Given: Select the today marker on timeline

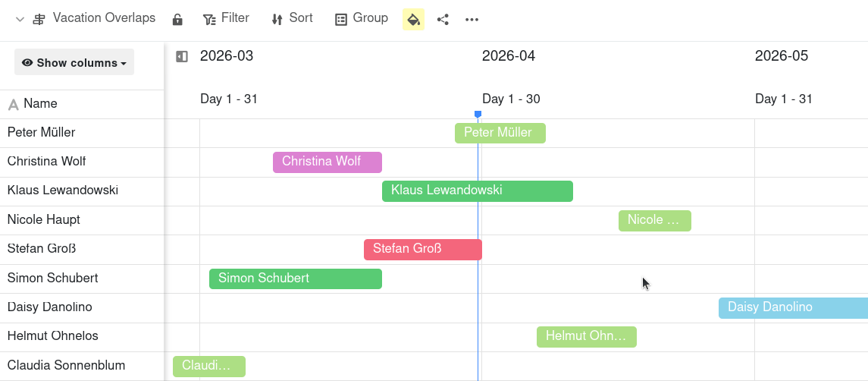Looking at the screenshot, I should 478,115.
